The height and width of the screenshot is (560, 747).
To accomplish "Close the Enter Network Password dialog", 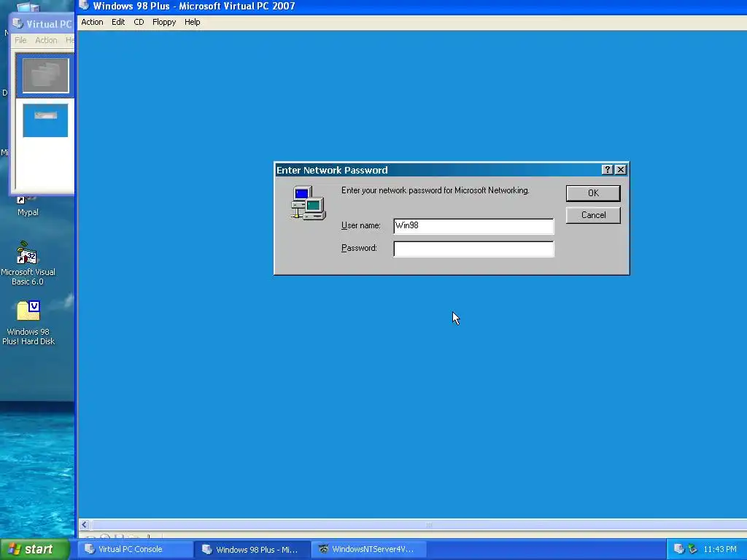I will pyautogui.click(x=620, y=169).
